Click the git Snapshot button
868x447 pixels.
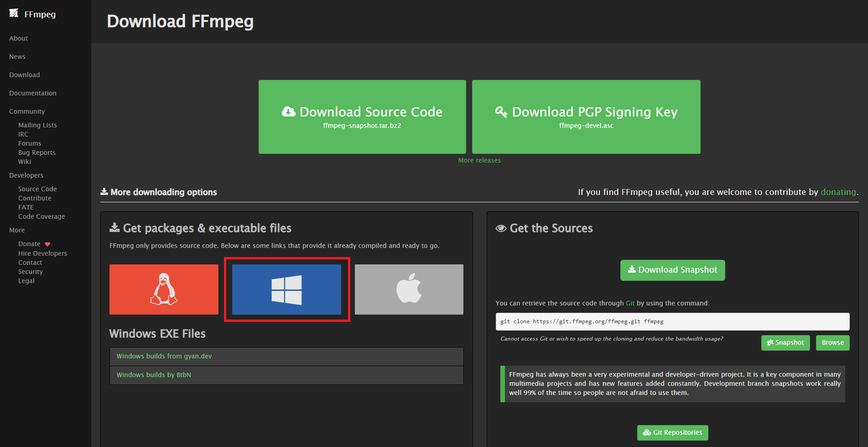pyautogui.click(x=785, y=342)
